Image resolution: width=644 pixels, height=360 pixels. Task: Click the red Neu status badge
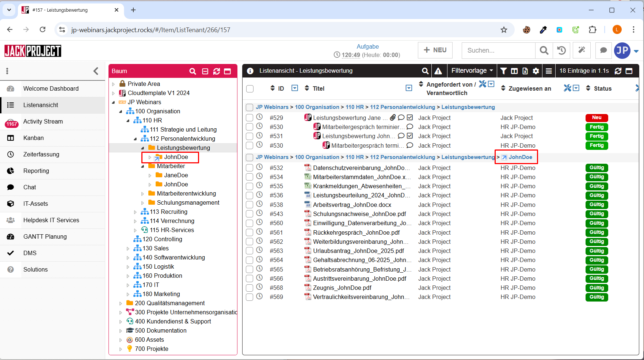coord(597,118)
